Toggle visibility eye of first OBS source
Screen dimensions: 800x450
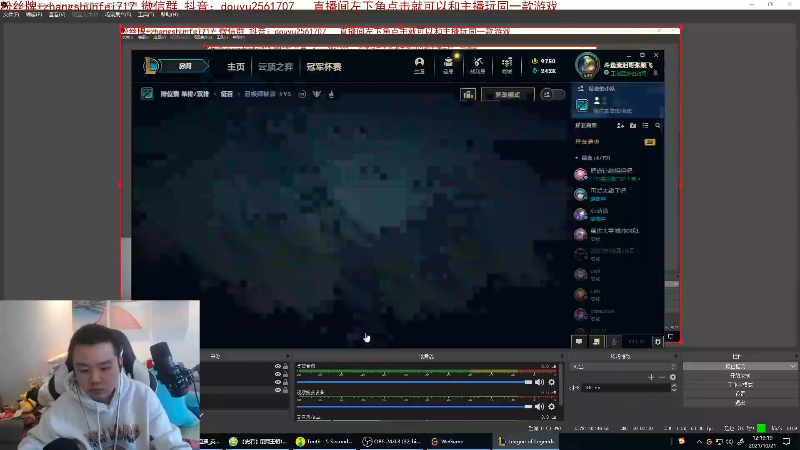[x=278, y=366]
